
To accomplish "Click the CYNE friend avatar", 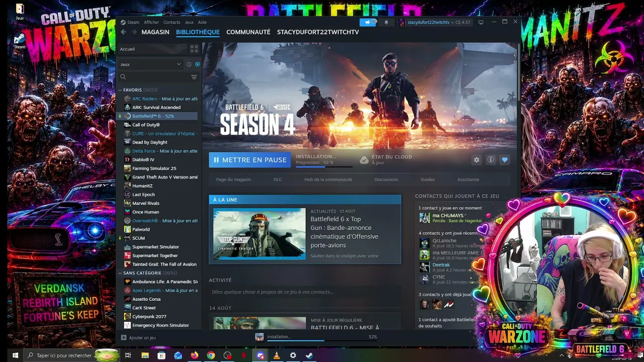I will coord(425,279).
